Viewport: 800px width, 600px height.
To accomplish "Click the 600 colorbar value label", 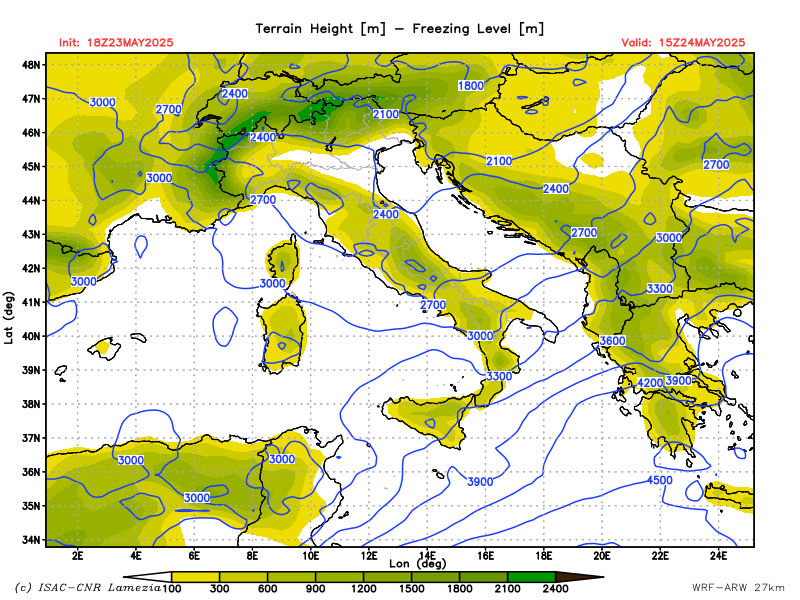I will tap(267, 589).
